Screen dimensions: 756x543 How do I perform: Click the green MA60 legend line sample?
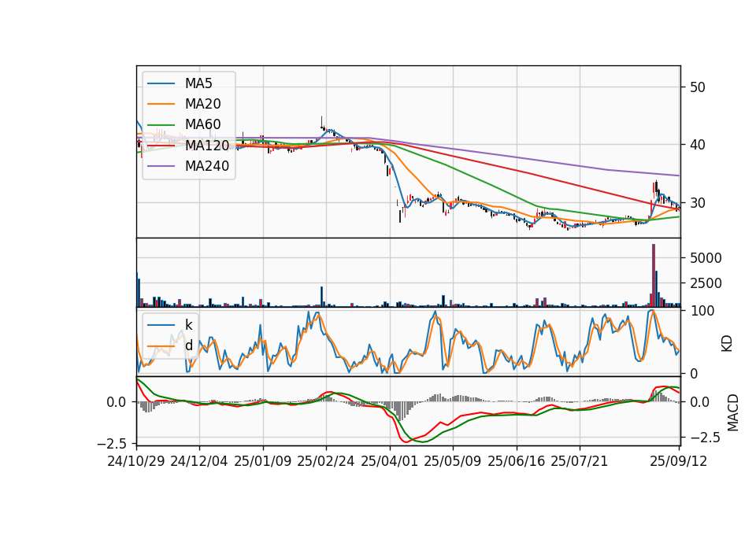coord(161,125)
